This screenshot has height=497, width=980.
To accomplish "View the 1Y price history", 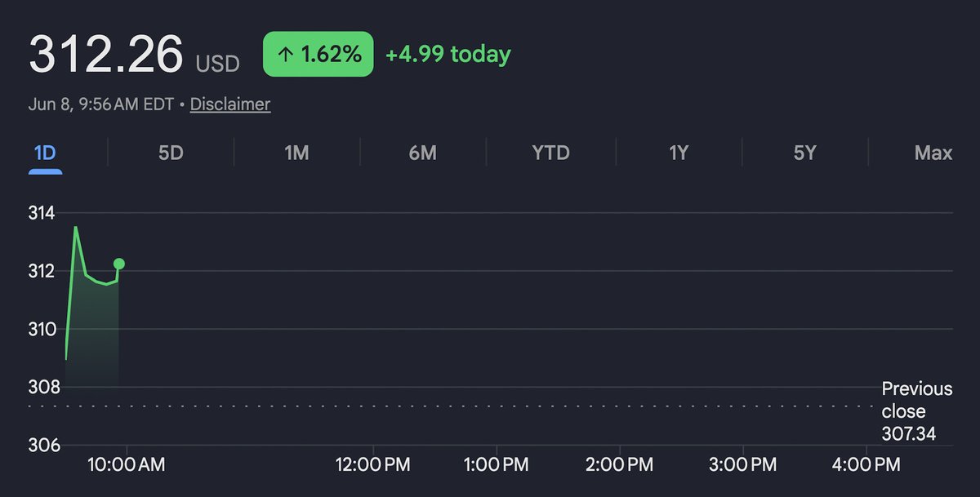I will coord(679,153).
